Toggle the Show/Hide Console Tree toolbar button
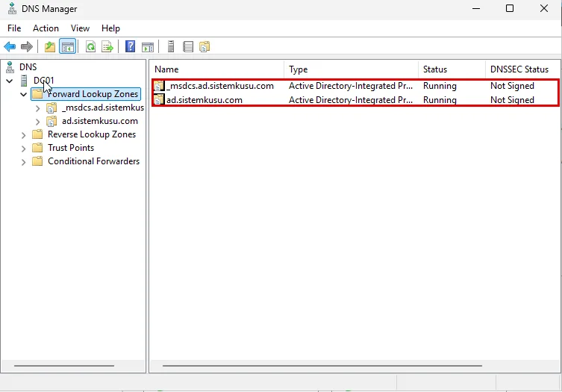Image resolution: width=562 pixels, height=392 pixels. (x=68, y=46)
